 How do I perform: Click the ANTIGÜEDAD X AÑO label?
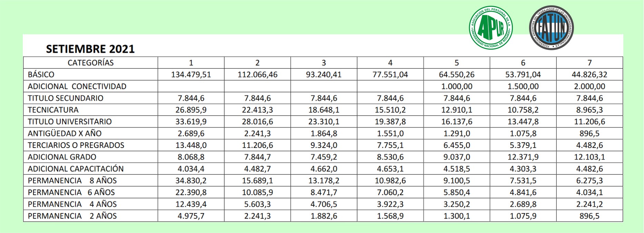65,133
